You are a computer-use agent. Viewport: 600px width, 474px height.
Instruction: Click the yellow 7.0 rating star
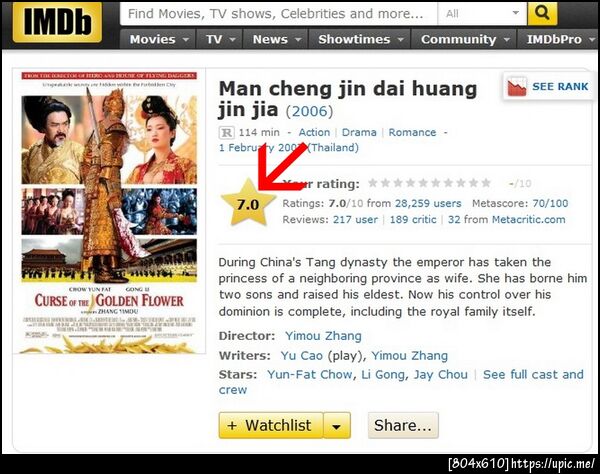[248, 204]
